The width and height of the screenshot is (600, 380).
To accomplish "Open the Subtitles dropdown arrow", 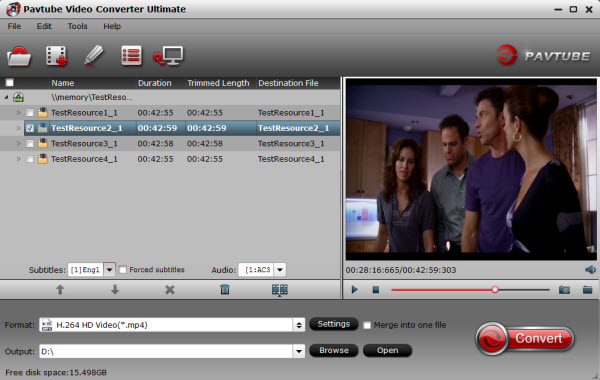I will point(109,270).
